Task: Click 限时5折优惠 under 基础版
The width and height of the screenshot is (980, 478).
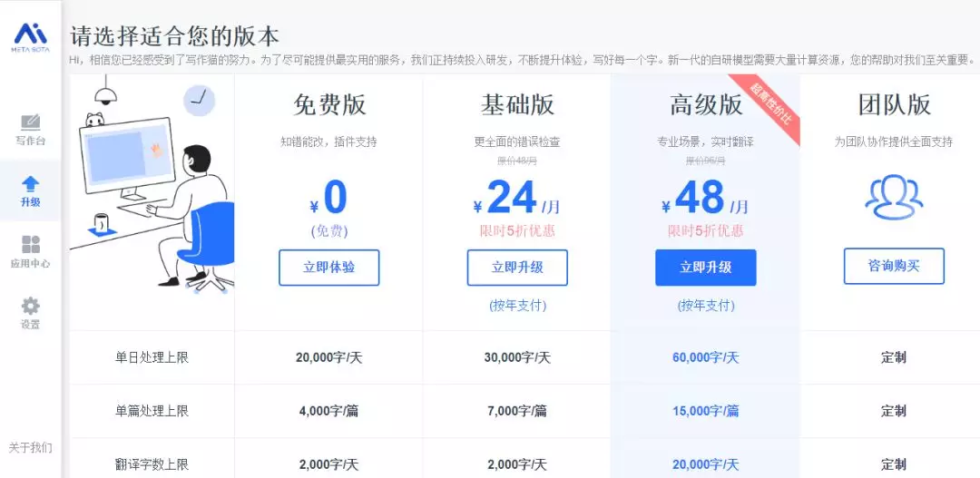Action: 517,231
